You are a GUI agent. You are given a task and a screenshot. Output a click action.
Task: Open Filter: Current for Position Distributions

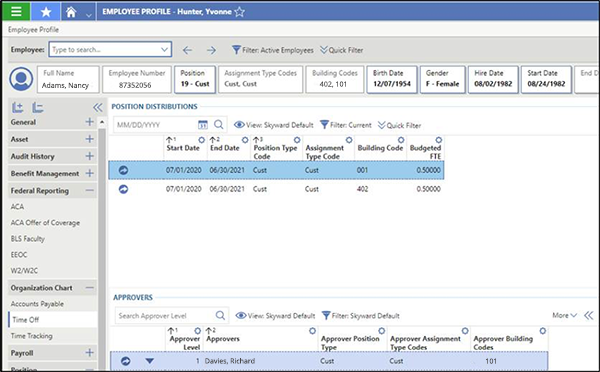coord(346,125)
